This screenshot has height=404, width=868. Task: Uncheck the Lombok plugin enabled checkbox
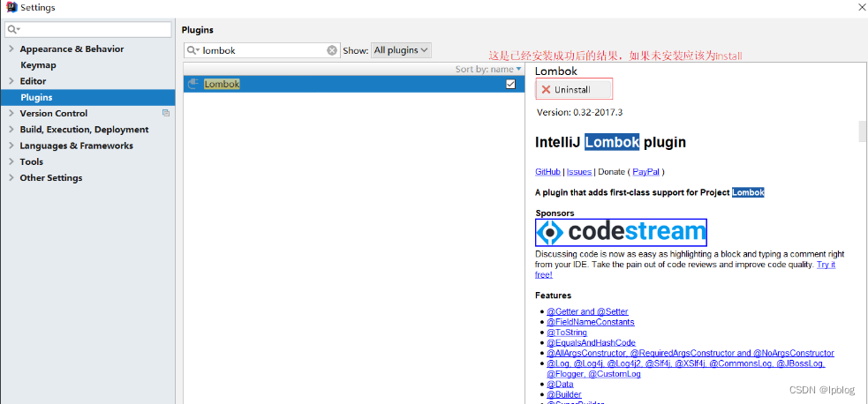tap(510, 84)
